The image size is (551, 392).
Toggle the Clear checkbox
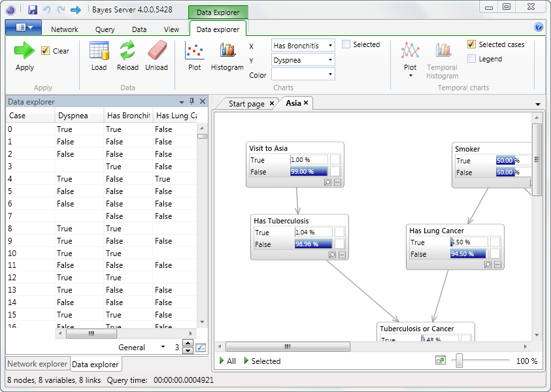(44, 50)
